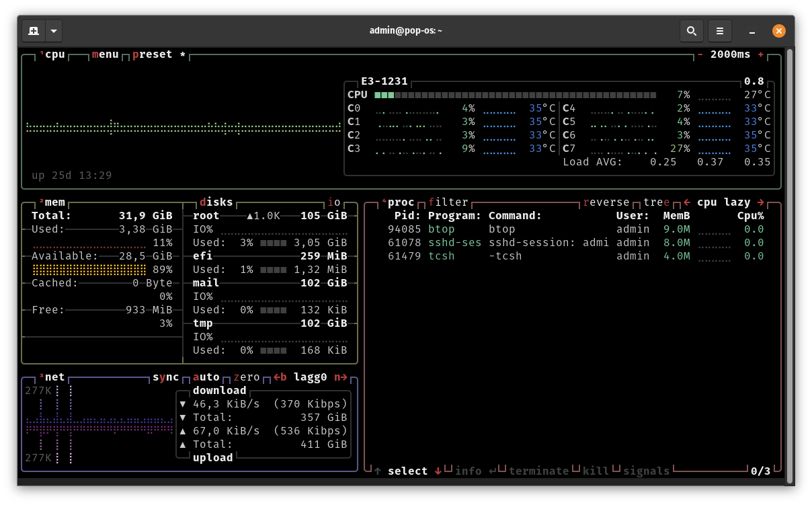Minimize the terminal window
This screenshot has width=812, height=505.
pyautogui.click(x=752, y=31)
